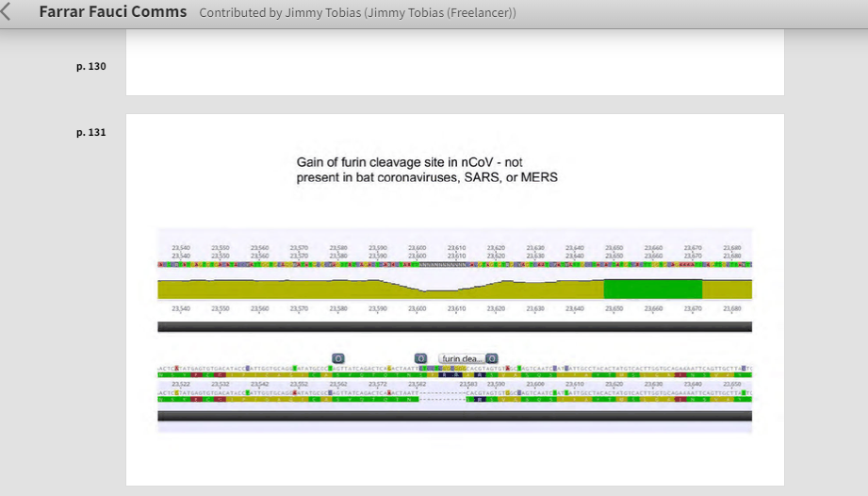Select the "furin clea..." annotation tag
The image size is (868, 496).
pyautogui.click(x=461, y=359)
